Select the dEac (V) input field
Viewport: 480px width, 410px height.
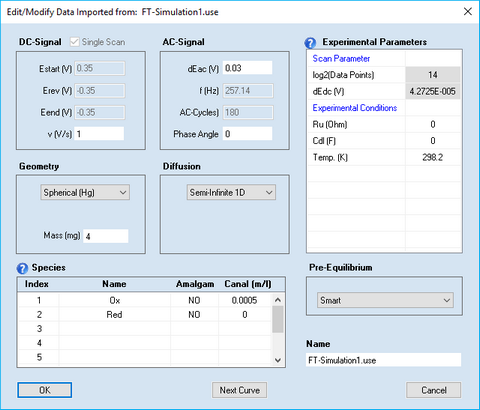point(247,68)
